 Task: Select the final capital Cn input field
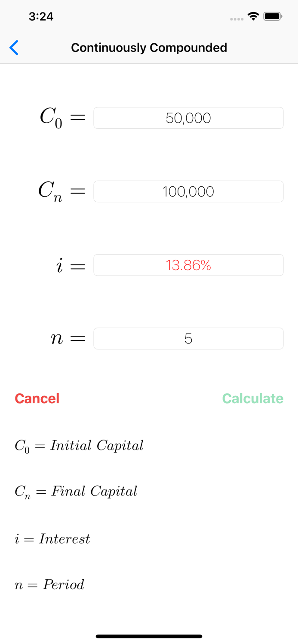coord(188,191)
